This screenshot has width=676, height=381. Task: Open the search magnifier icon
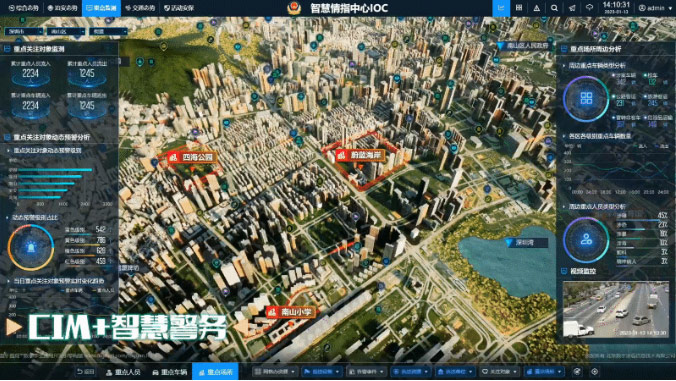click(554, 8)
